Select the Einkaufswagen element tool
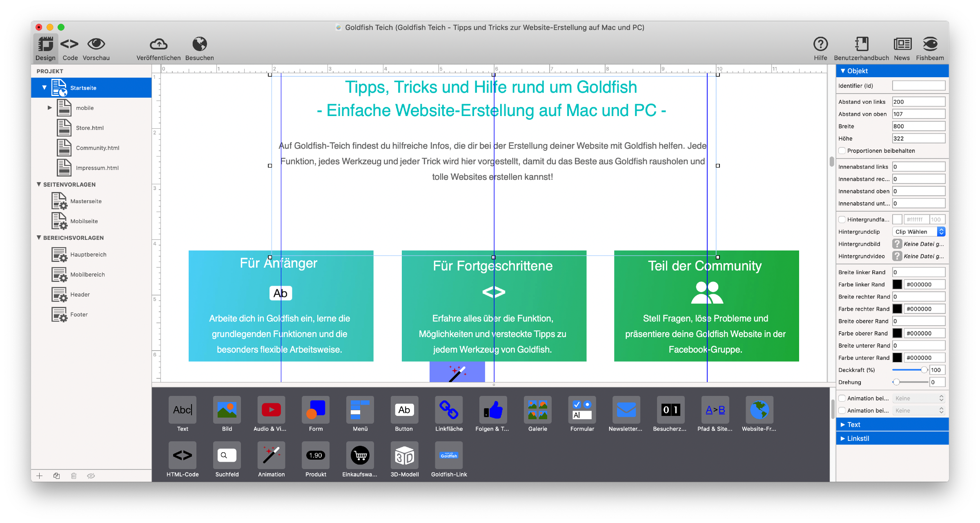 (360, 460)
